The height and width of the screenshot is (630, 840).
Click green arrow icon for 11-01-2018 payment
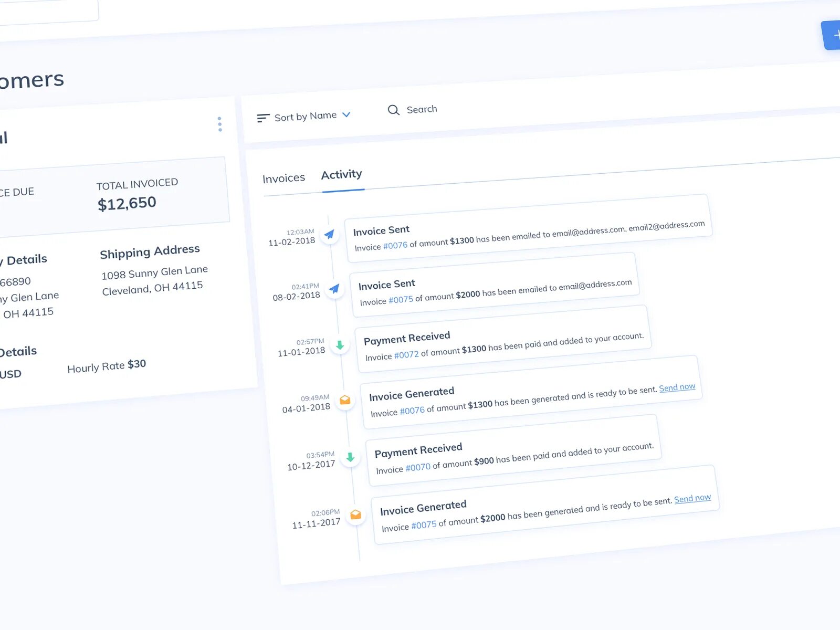coord(340,345)
